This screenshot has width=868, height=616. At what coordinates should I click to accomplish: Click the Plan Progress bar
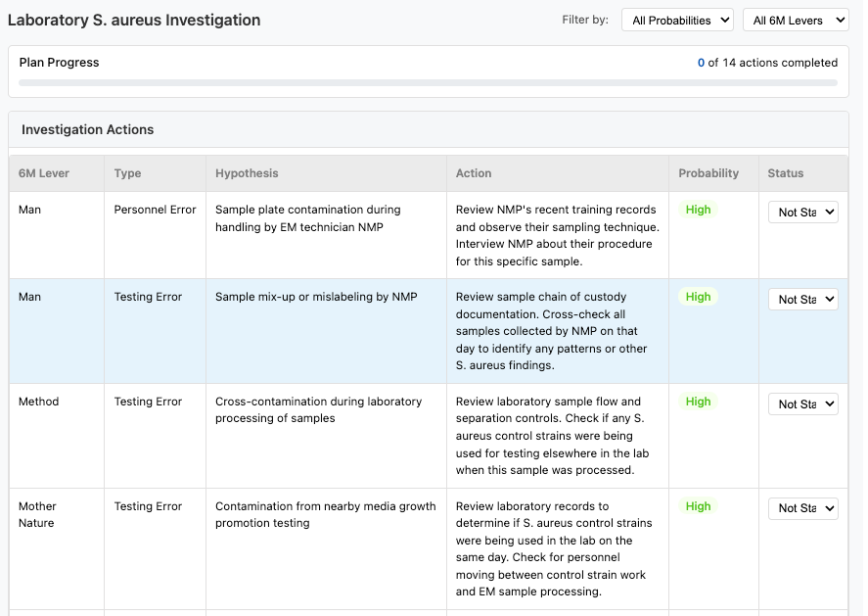[428, 83]
